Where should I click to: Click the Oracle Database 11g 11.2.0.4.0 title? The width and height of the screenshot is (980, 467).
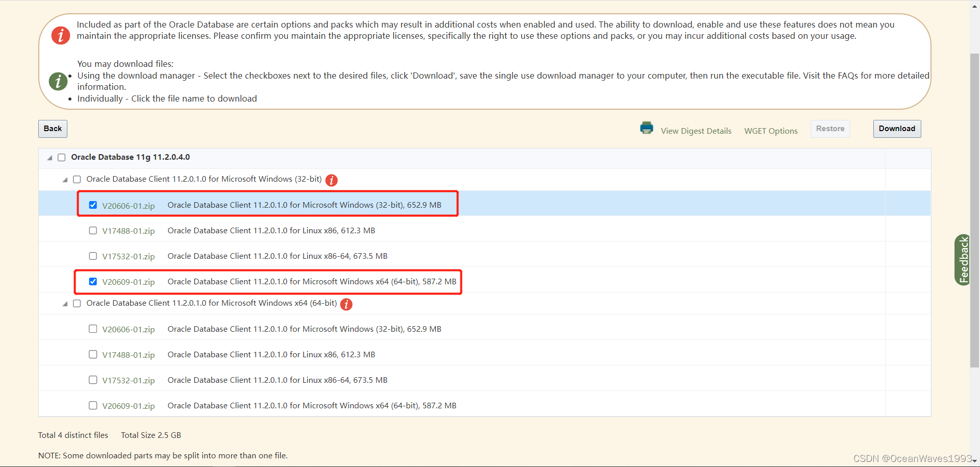[131, 157]
